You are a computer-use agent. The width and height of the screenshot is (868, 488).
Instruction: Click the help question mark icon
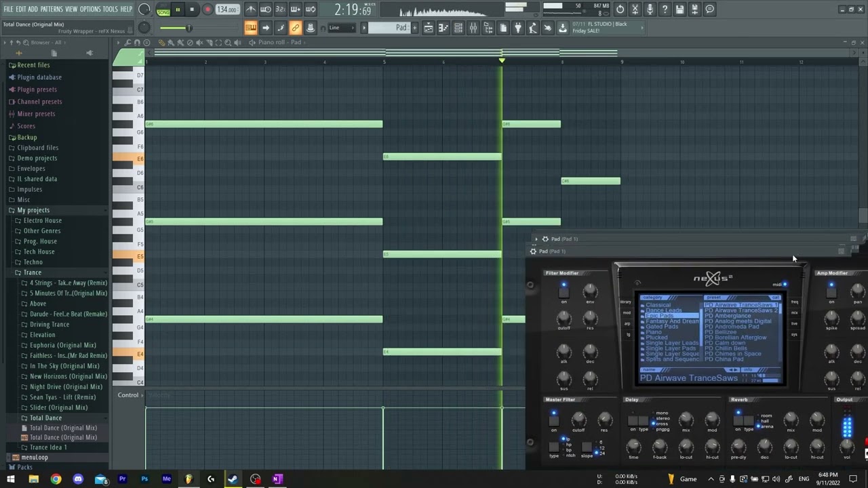pos(665,9)
